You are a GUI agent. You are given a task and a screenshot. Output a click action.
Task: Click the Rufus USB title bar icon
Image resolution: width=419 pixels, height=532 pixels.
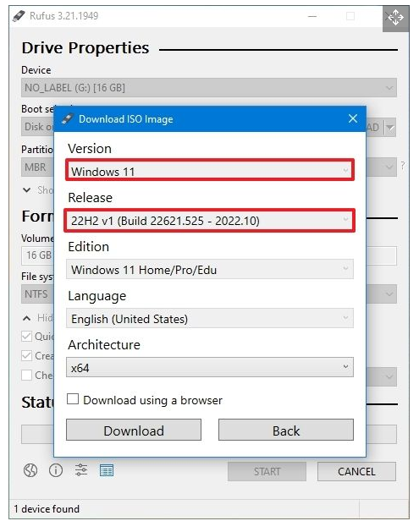pyautogui.click(x=19, y=16)
